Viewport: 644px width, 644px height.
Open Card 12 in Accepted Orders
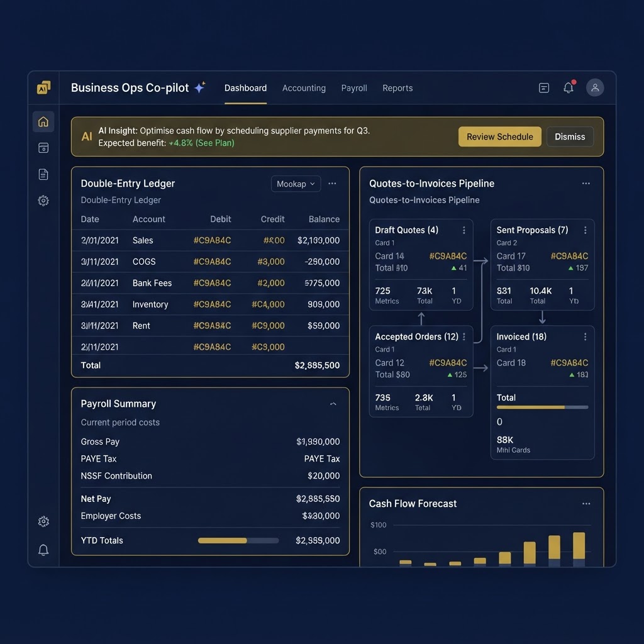pyautogui.click(x=389, y=363)
